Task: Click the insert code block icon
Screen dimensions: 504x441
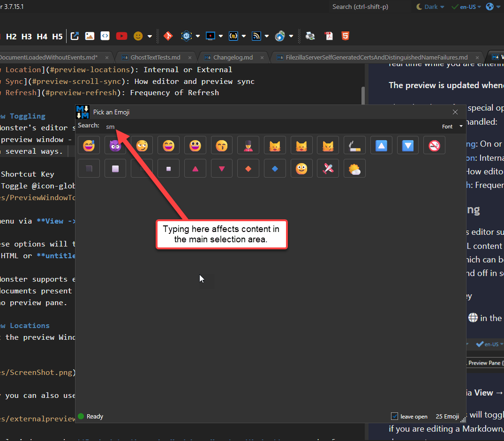Action: 105,36
